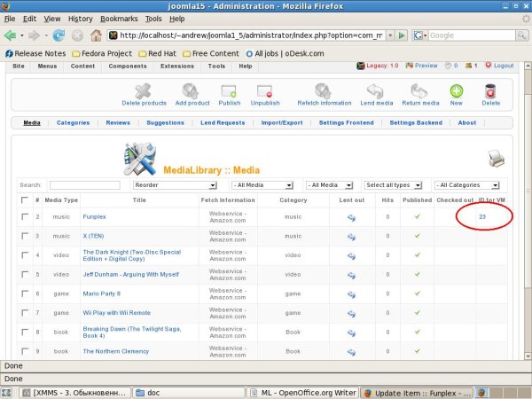Check the box for Funplex row

(x=25, y=216)
